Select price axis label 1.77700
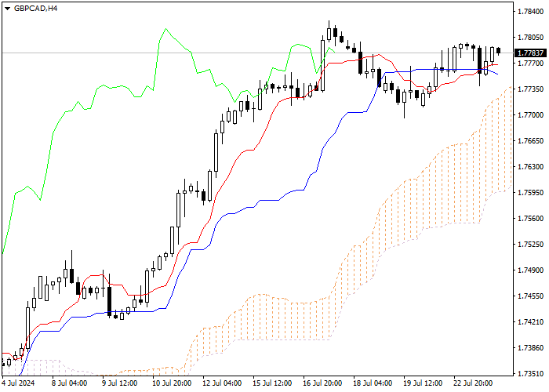This screenshot has width=549, height=392. click(531, 64)
